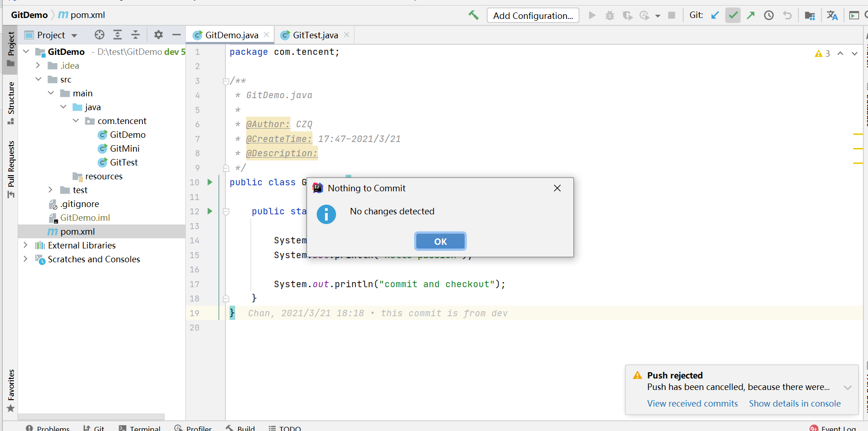Click the Select Opened File target icon

point(100,35)
